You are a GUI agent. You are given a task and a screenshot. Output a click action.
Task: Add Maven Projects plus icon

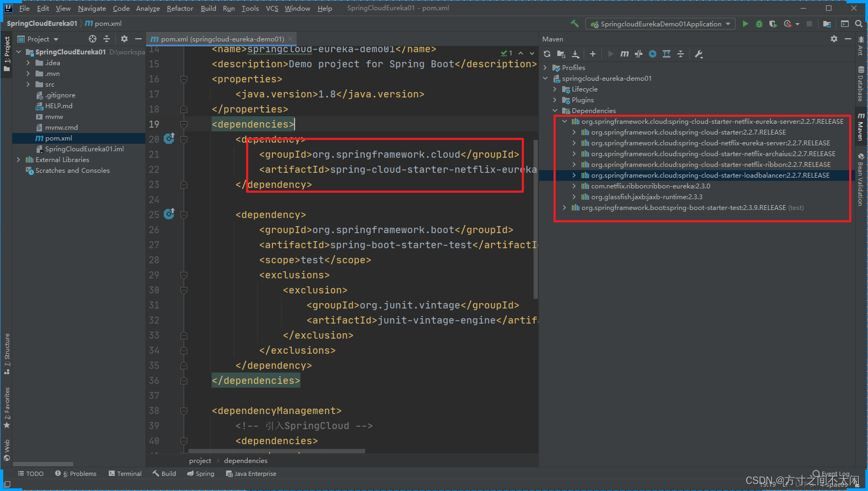pos(593,54)
